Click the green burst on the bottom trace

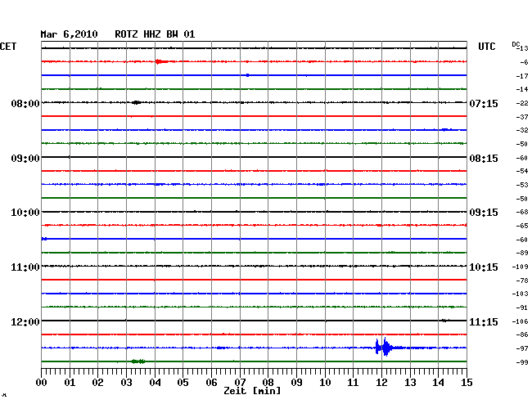(138, 361)
